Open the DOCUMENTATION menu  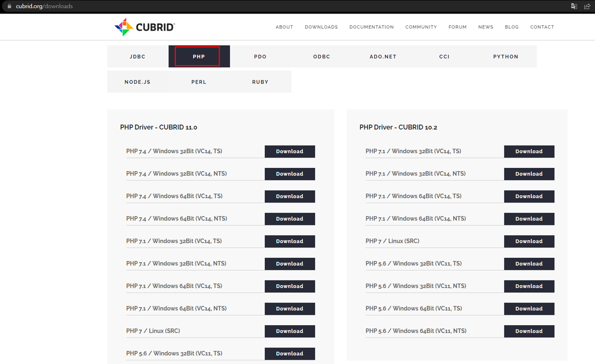coord(372,27)
